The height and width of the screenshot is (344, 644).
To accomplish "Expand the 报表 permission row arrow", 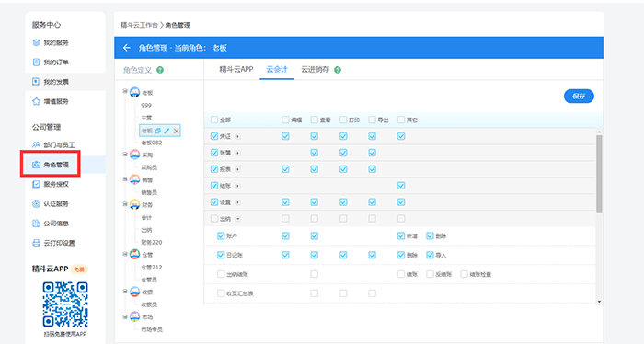I will click(237, 169).
